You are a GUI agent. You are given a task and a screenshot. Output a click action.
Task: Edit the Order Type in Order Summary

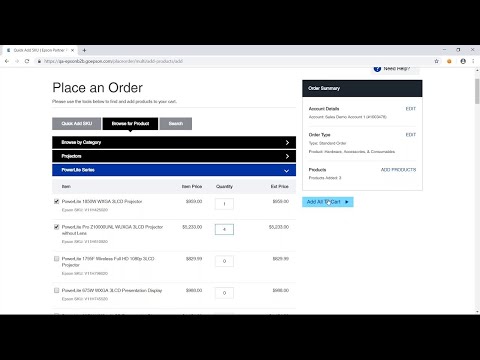coord(411,135)
